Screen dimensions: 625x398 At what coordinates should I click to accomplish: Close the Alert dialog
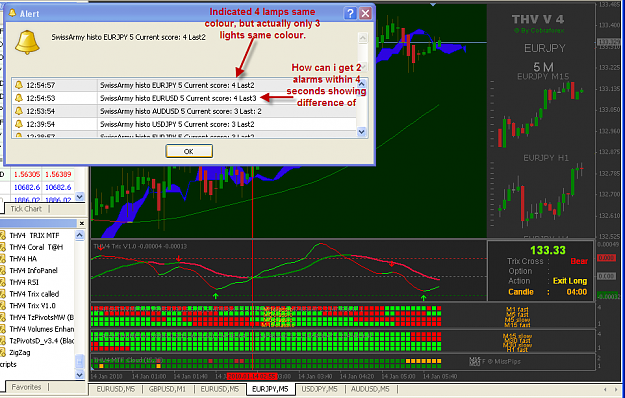click(365, 14)
